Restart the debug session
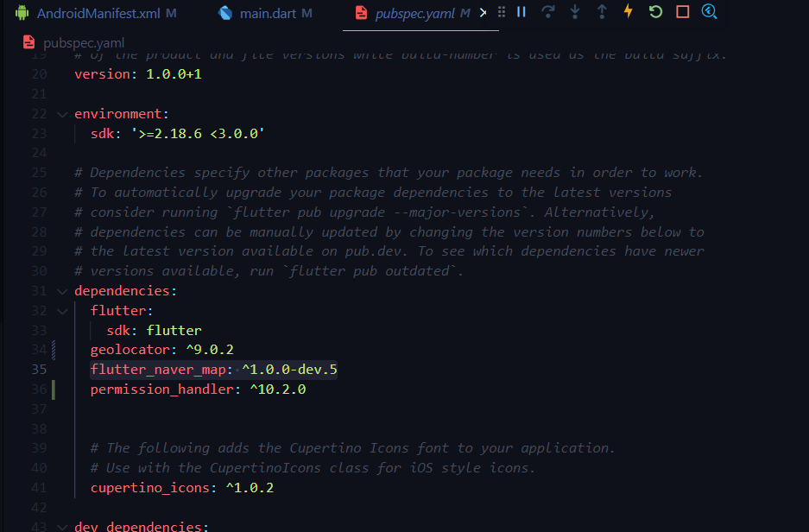The image size is (809, 532). pos(656,12)
